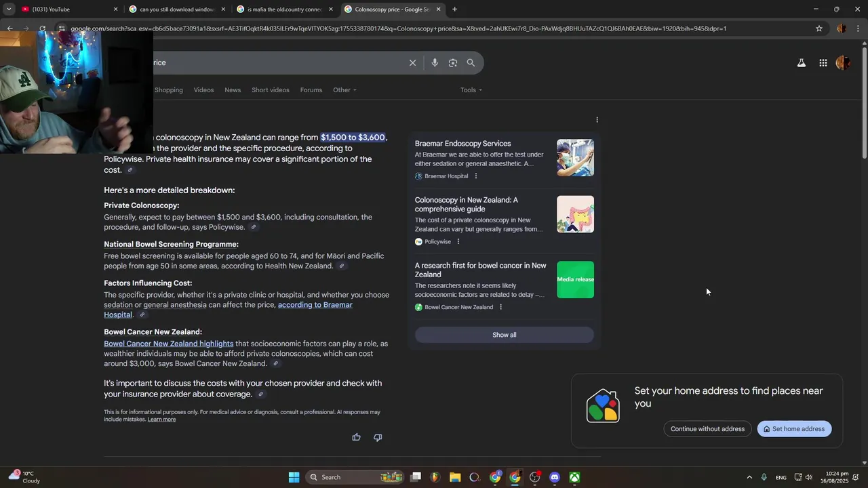Give thumbs up to the AI overview

coord(356,437)
